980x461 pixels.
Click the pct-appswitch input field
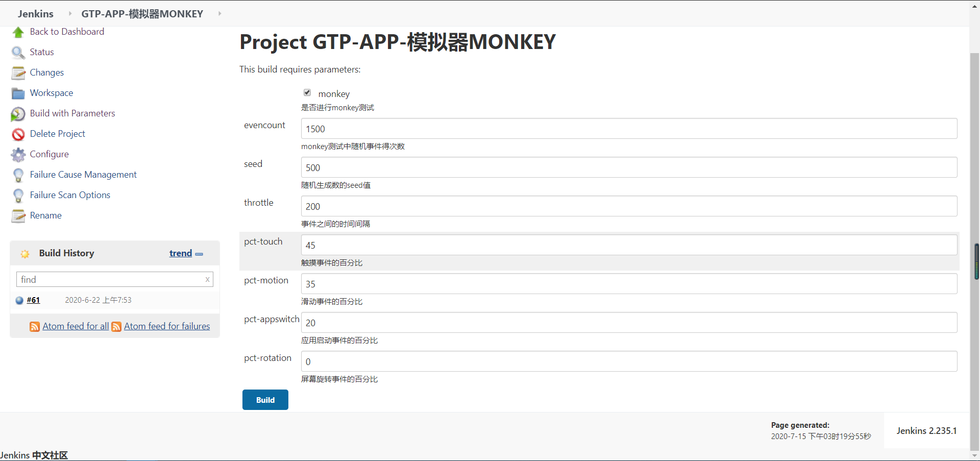coord(629,323)
